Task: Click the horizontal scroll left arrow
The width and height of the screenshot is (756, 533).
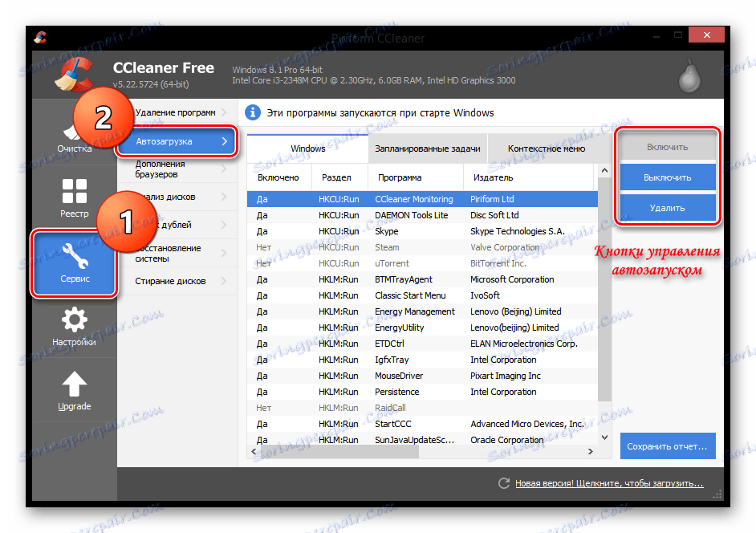Action: [x=254, y=451]
